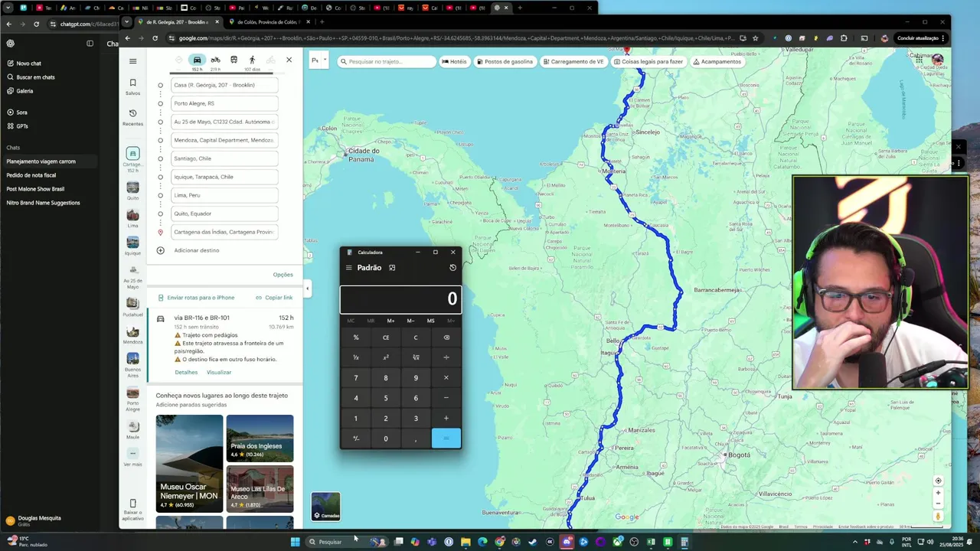The height and width of the screenshot is (551, 980).
Task: Open Calculator navigation hamburger menu
Action: [x=348, y=268]
